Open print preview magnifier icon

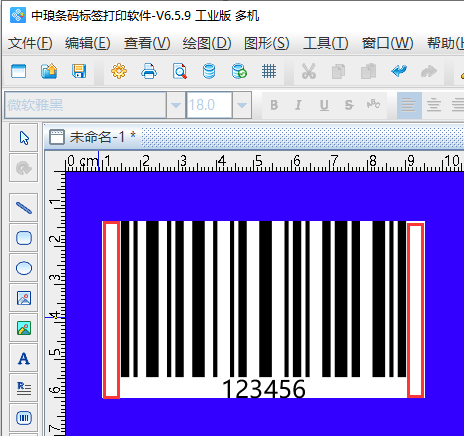(179, 71)
